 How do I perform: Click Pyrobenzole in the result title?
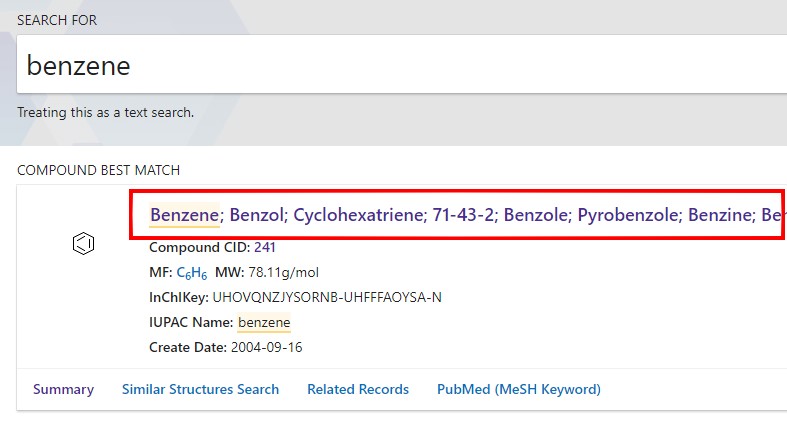pos(628,215)
